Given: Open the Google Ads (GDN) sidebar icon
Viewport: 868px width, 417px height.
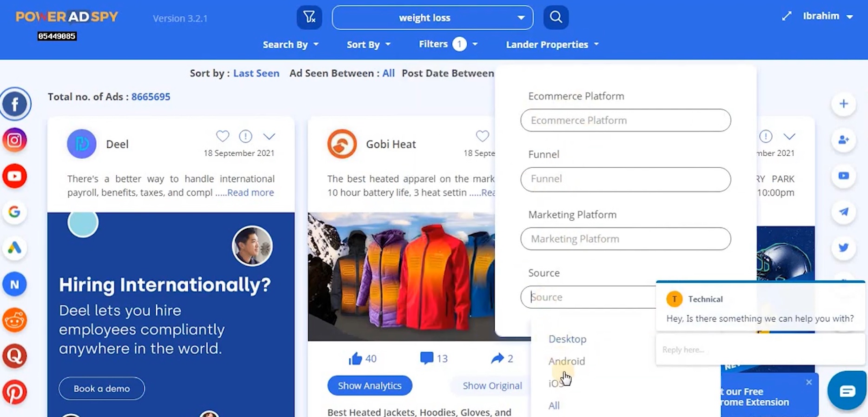Looking at the screenshot, I should pyautogui.click(x=15, y=248).
